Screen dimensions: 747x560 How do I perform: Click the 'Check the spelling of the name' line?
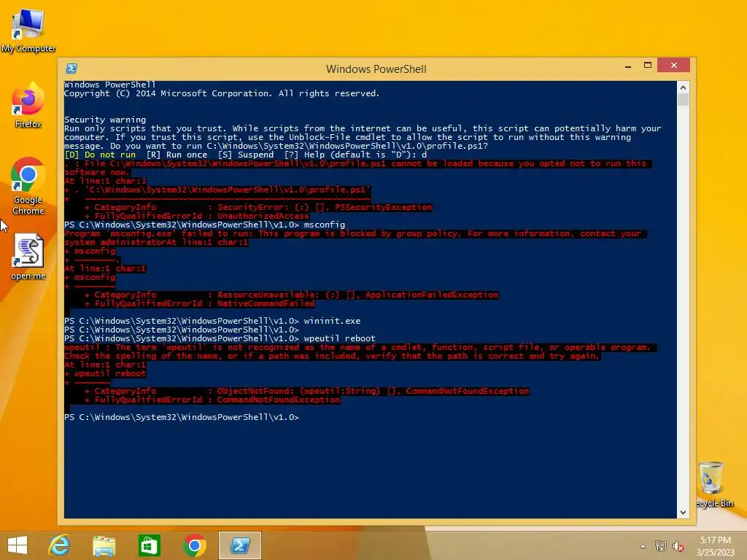tap(332, 356)
